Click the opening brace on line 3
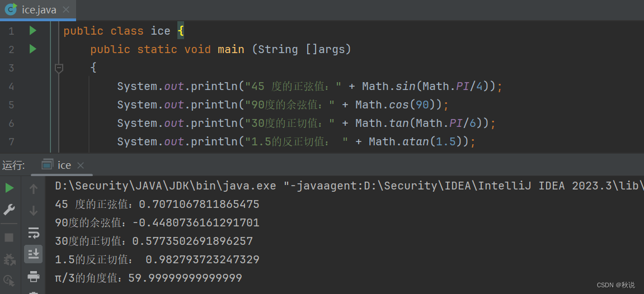The image size is (644, 294). pos(93,68)
